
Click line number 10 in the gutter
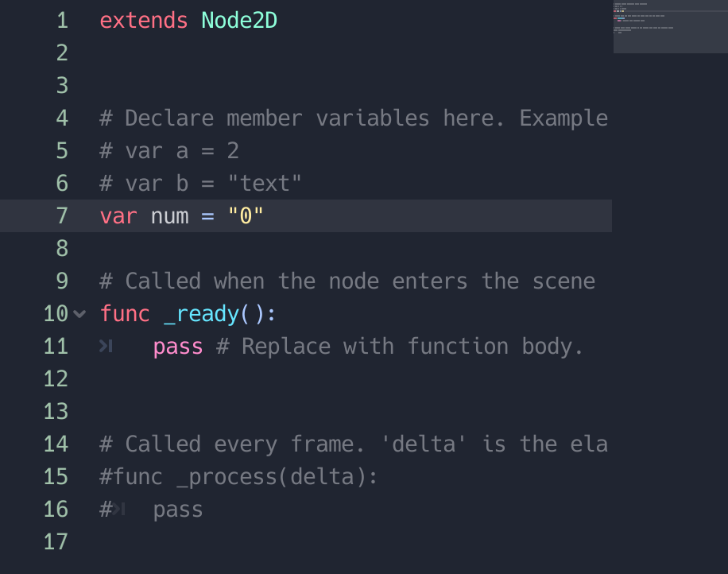pos(56,314)
